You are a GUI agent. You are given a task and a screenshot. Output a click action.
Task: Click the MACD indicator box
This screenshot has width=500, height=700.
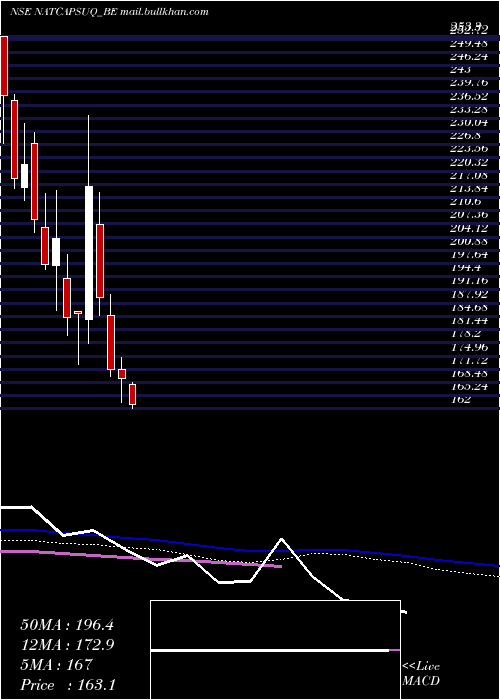[275, 650]
